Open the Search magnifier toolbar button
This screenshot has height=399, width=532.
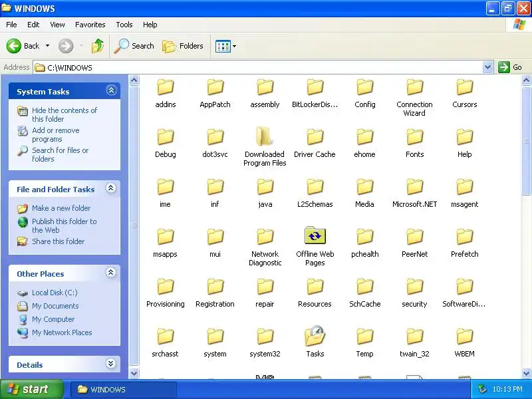tap(134, 46)
